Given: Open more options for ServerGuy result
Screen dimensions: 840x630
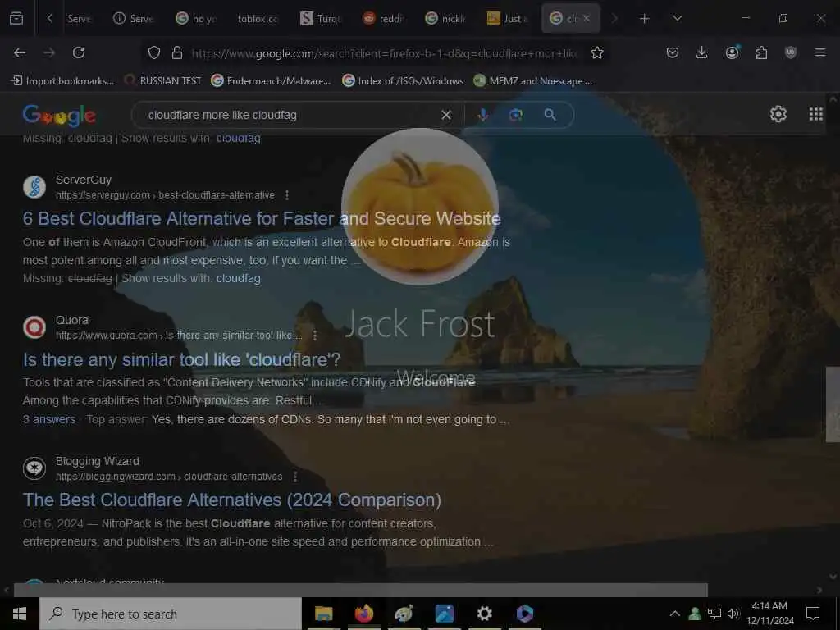Looking at the screenshot, I should pos(287,195).
